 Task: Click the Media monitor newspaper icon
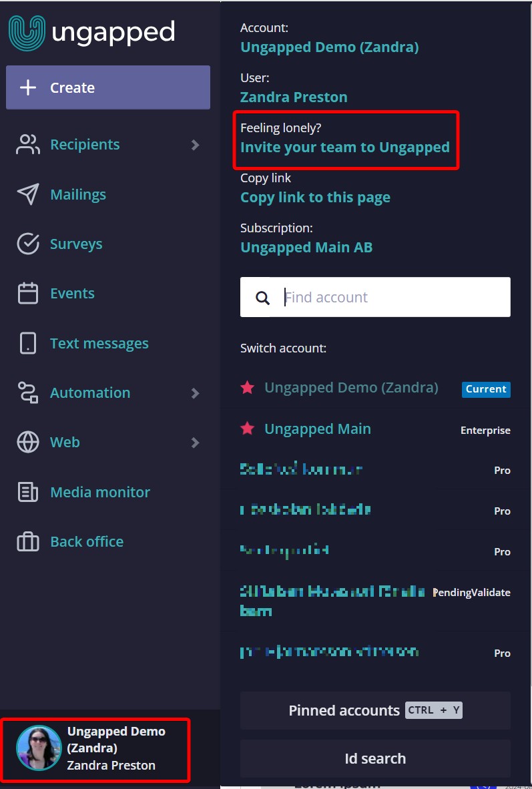27,492
